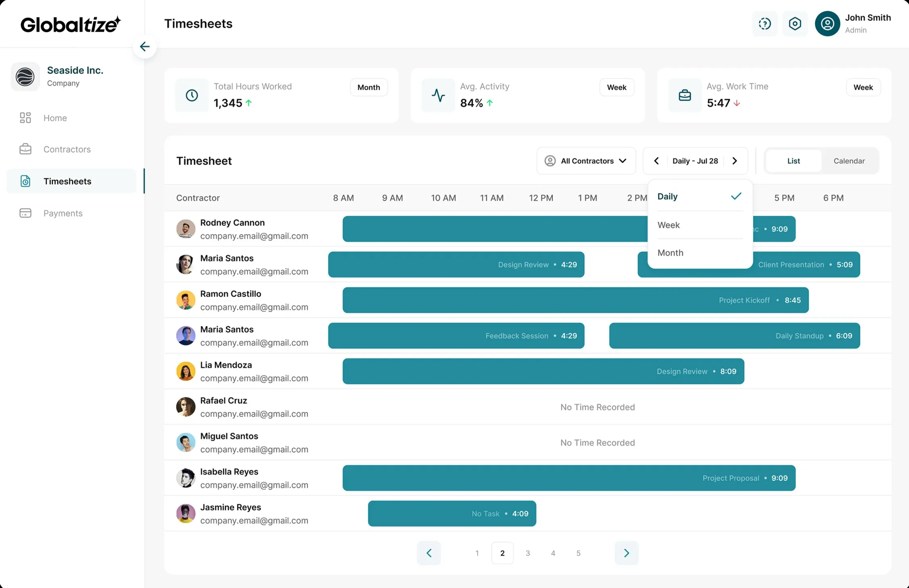The height and width of the screenshot is (588, 909).
Task: Click briefcase icon in Avg. Work Time
Action: point(685,95)
